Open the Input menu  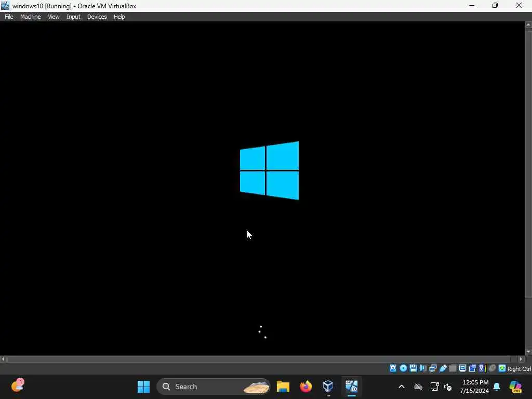coord(73,17)
